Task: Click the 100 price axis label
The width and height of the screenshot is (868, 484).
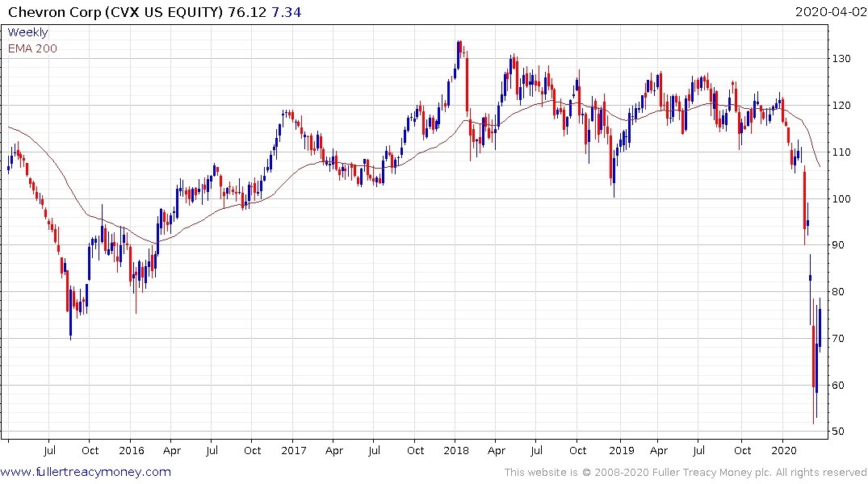Action: click(841, 198)
